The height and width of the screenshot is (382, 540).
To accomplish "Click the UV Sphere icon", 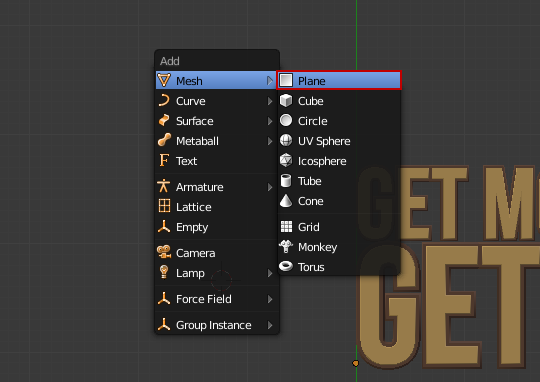I will pyautogui.click(x=286, y=140).
